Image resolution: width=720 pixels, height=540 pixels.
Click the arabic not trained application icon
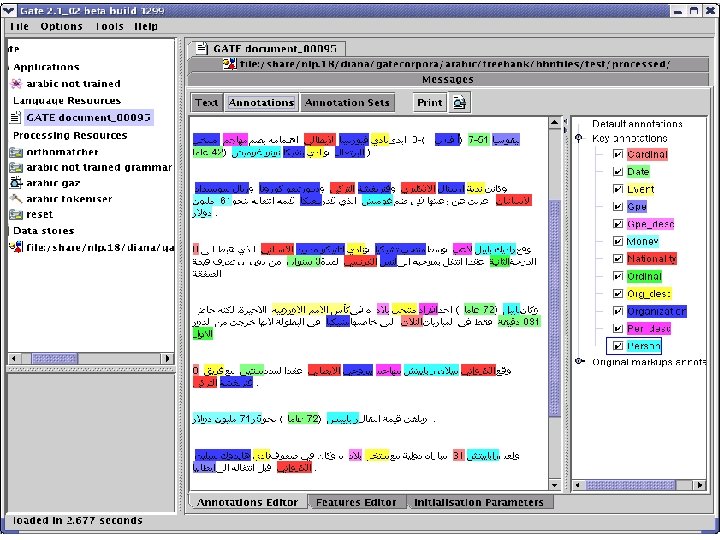16,84
